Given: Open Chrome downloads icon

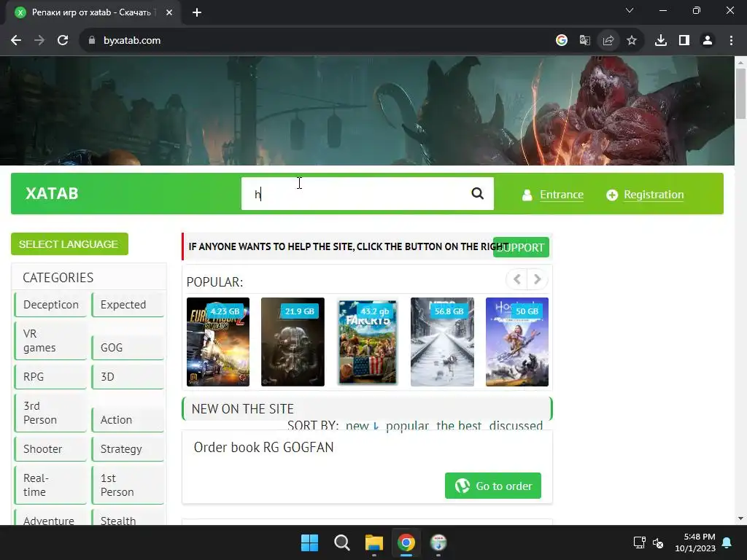Looking at the screenshot, I should coord(661,41).
